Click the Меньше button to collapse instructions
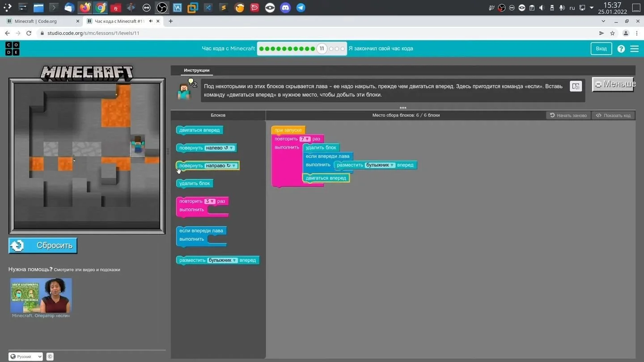This screenshot has width=644, height=362. [613, 84]
